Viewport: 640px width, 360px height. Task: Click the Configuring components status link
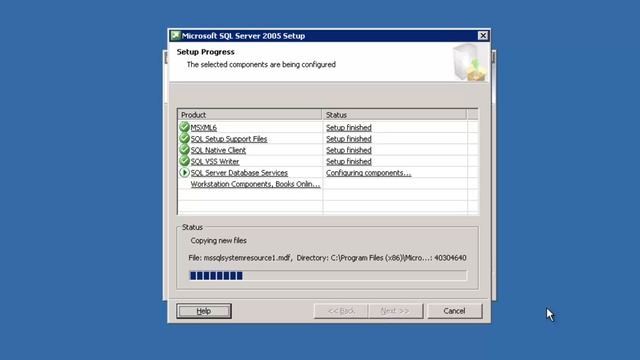click(x=369, y=173)
